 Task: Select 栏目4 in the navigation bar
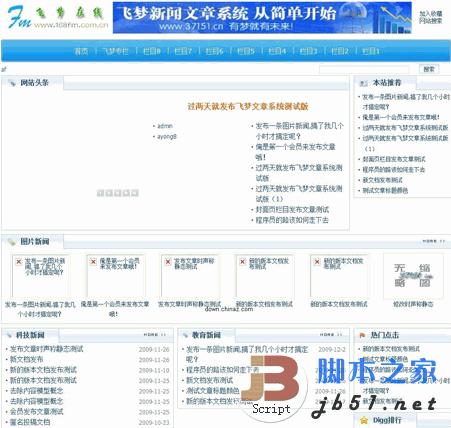277,51
